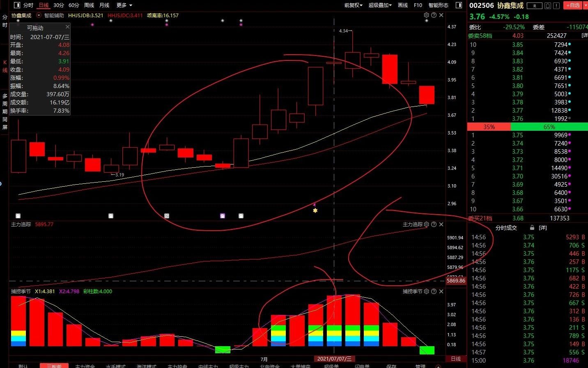Click the K线 sidebar item
The image size is (588, 368).
[x=5, y=66]
